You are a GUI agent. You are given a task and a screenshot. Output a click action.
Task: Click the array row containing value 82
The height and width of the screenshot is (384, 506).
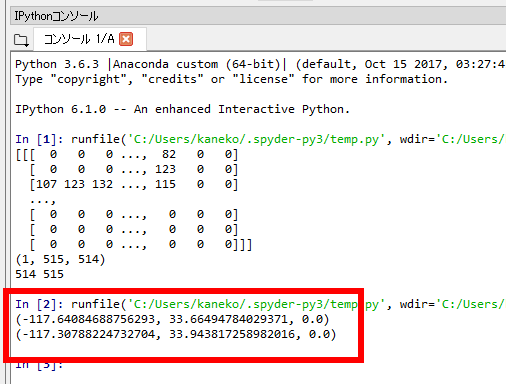click(x=127, y=154)
